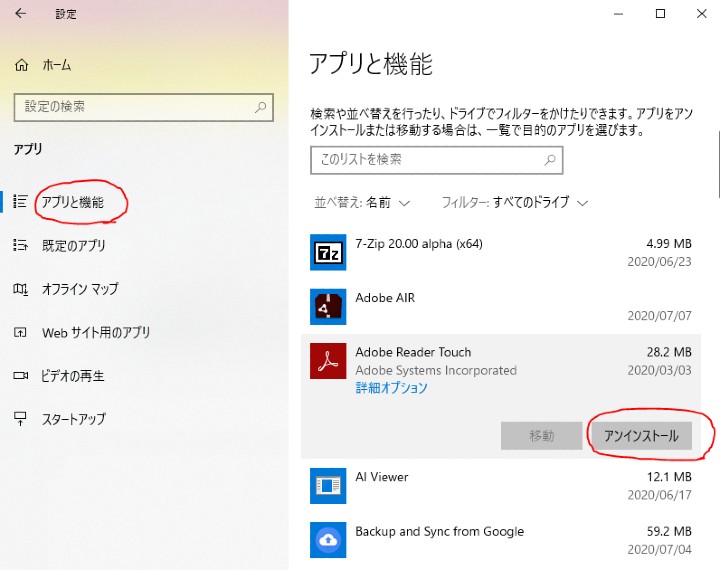The width and height of the screenshot is (720, 570).
Task: Open オフライン マップ settings page
Action: coord(80,289)
